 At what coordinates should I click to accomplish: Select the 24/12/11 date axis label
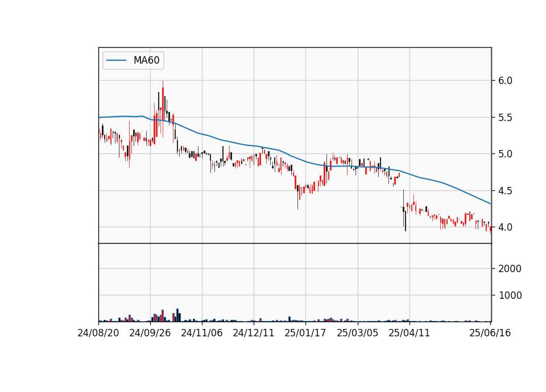coord(254,333)
